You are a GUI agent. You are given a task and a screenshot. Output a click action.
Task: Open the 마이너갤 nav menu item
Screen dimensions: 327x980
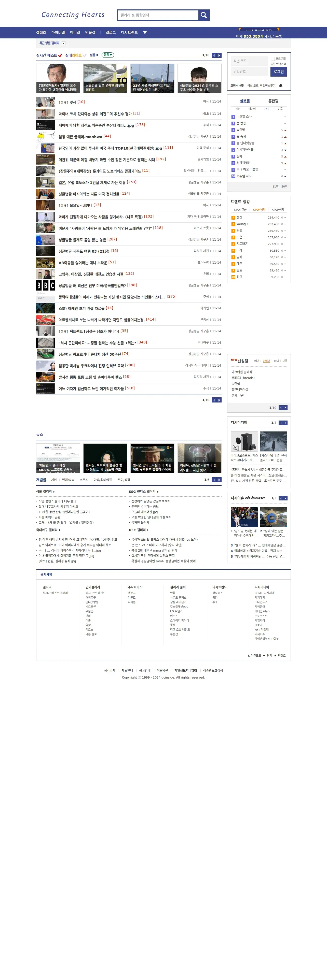click(x=58, y=33)
